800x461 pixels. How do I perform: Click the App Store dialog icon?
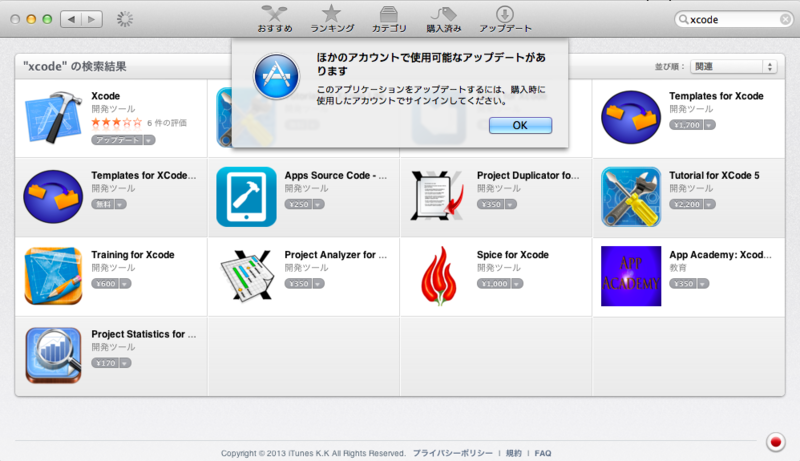click(x=277, y=76)
